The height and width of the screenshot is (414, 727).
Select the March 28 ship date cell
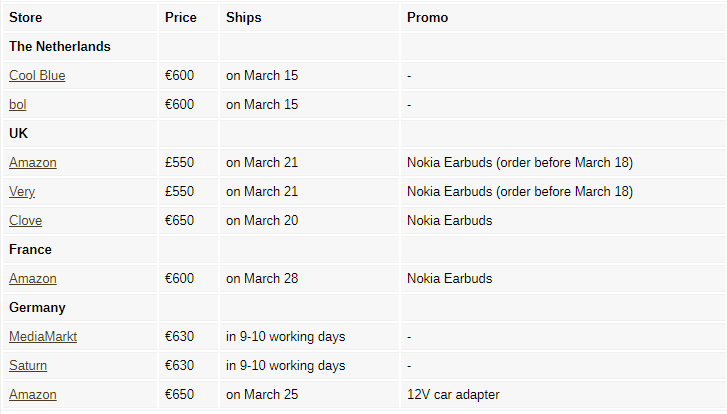point(262,278)
